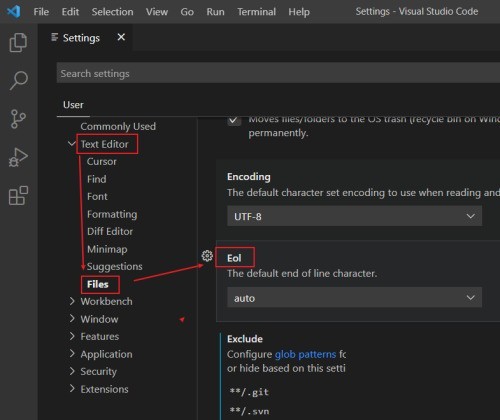The height and width of the screenshot is (420, 500).
Task: Open the Explorer view in activity bar
Action: tap(18, 42)
